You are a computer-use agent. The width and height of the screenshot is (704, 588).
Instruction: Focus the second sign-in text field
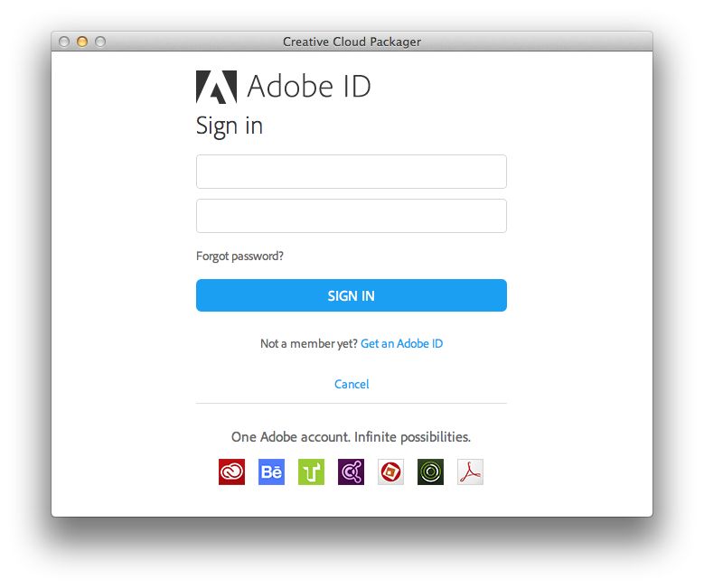pos(351,216)
